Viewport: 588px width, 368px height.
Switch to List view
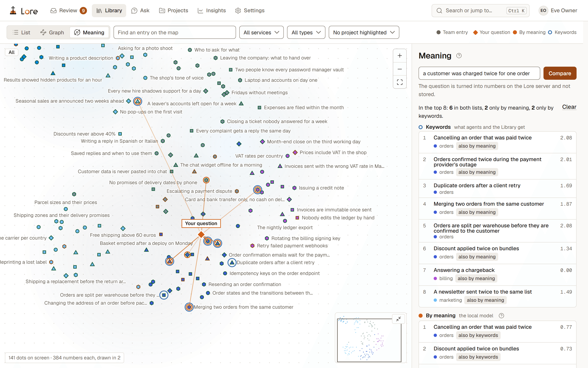(x=21, y=32)
